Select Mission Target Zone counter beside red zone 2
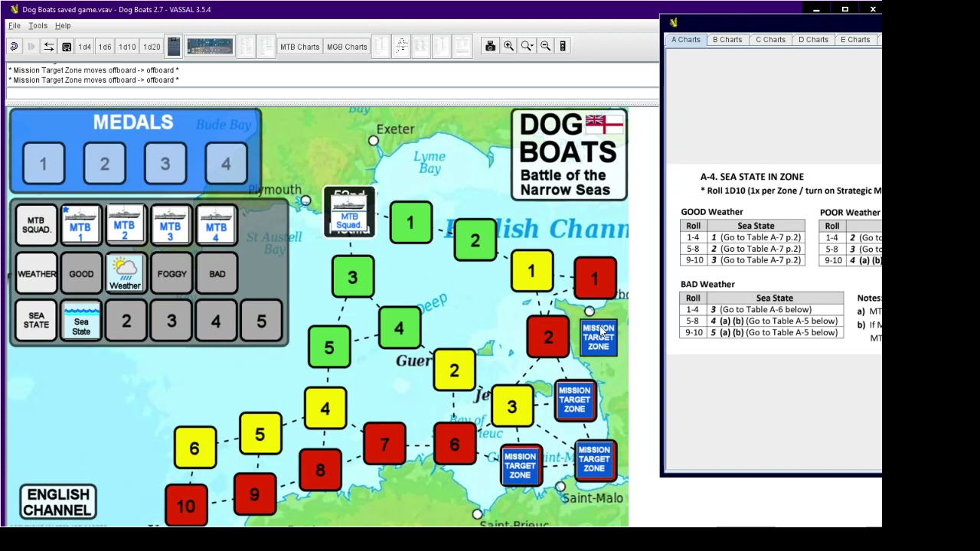Viewport: 980px width, 551px height. [x=598, y=337]
